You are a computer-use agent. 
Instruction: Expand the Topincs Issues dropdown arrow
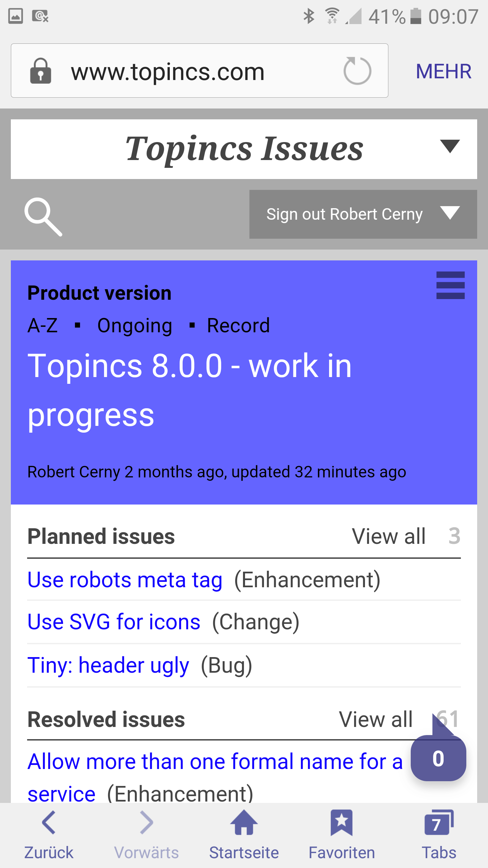450,146
